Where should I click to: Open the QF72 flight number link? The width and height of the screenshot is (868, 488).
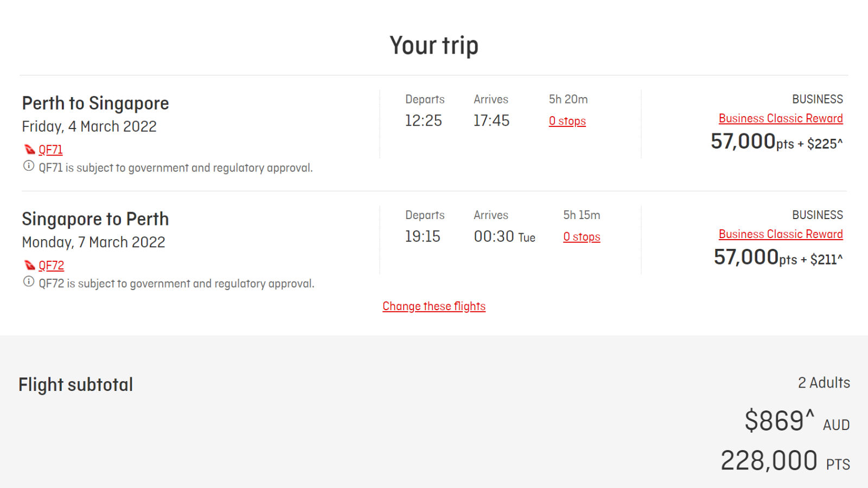coord(51,266)
